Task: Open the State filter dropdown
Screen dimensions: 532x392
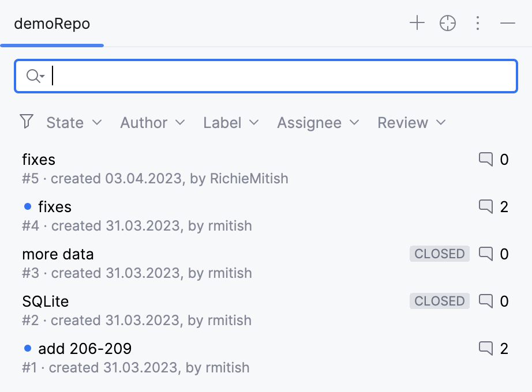Action: (74, 122)
